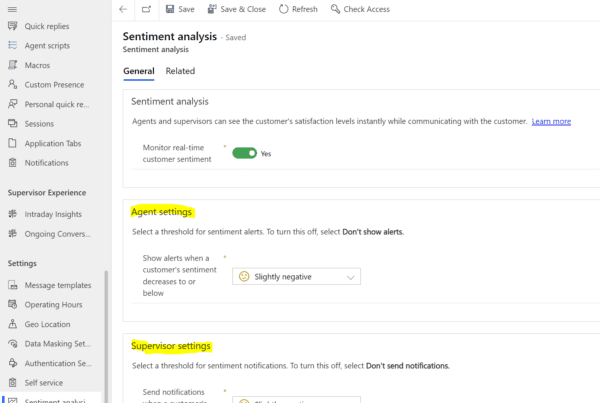Open Macros from the sidebar

(x=37, y=65)
